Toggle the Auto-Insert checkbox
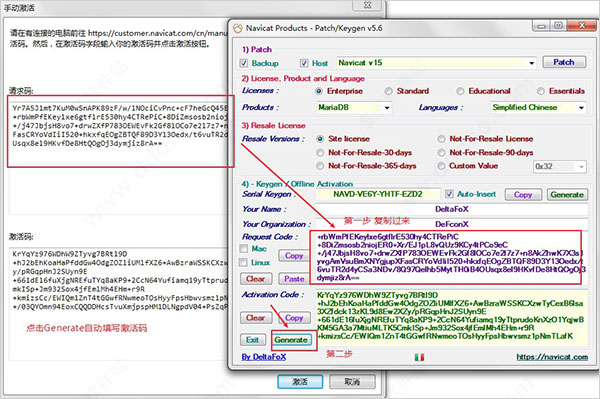Image resolution: width=600 pixels, height=399 pixels. [449, 194]
